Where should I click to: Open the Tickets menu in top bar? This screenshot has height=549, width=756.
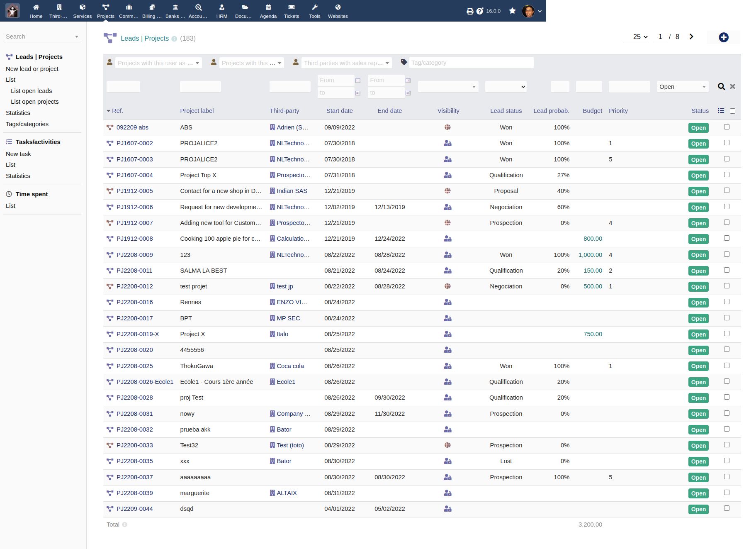pos(291,11)
